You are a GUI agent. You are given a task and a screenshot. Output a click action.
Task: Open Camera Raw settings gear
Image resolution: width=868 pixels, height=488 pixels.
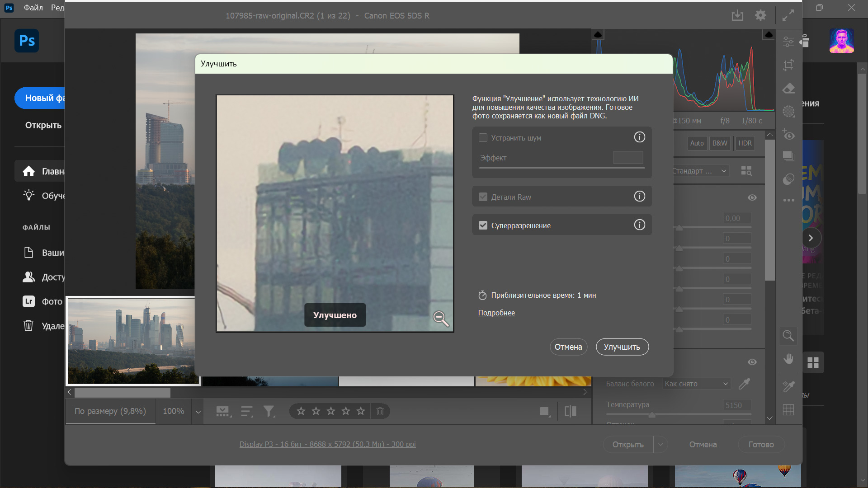tap(761, 15)
